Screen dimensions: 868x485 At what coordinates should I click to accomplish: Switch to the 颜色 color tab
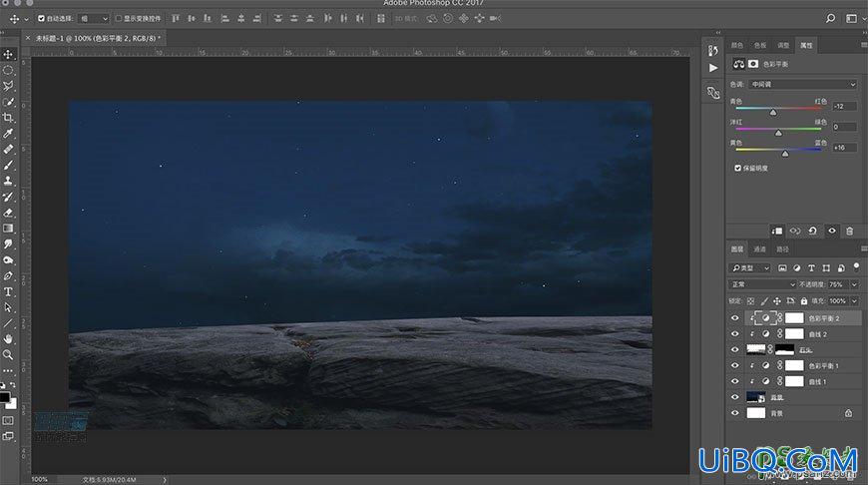[737, 45]
